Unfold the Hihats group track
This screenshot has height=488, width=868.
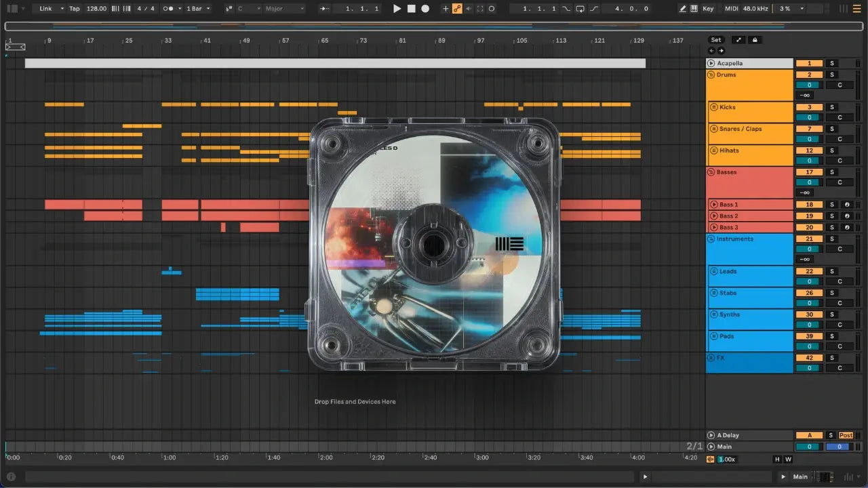click(713, 150)
